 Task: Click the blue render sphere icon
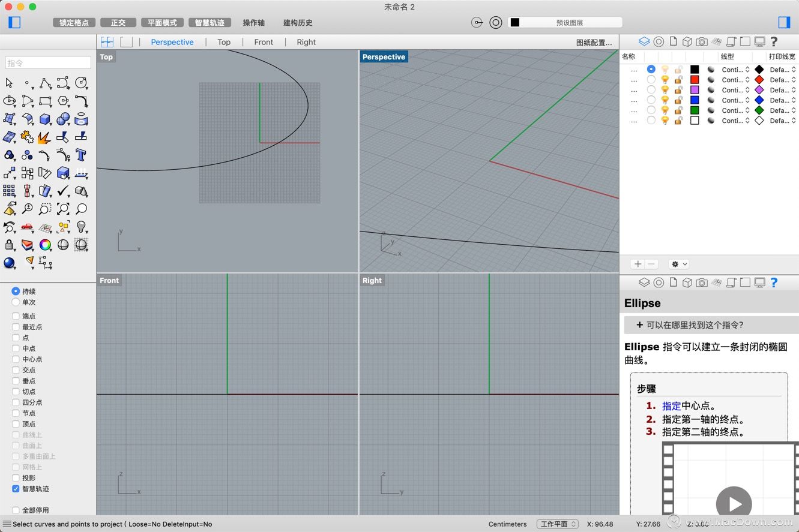(x=9, y=263)
